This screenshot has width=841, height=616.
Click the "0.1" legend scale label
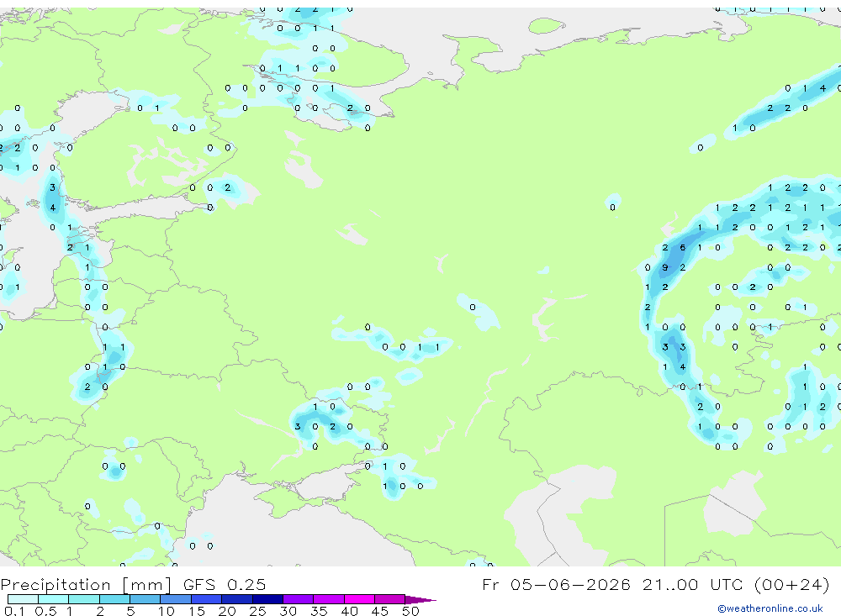14,611
